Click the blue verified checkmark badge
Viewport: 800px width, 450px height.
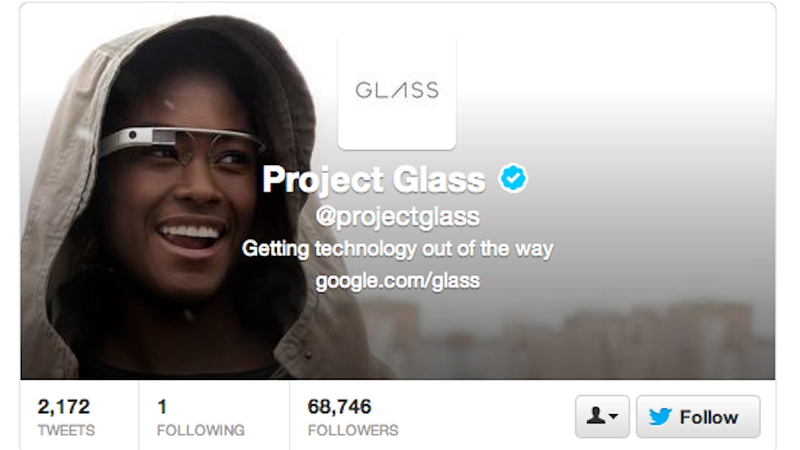coord(513,178)
